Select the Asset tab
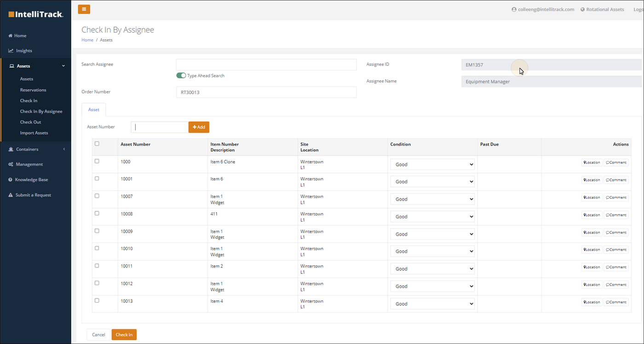Screen dimensions: 644x344 pos(94,110)
